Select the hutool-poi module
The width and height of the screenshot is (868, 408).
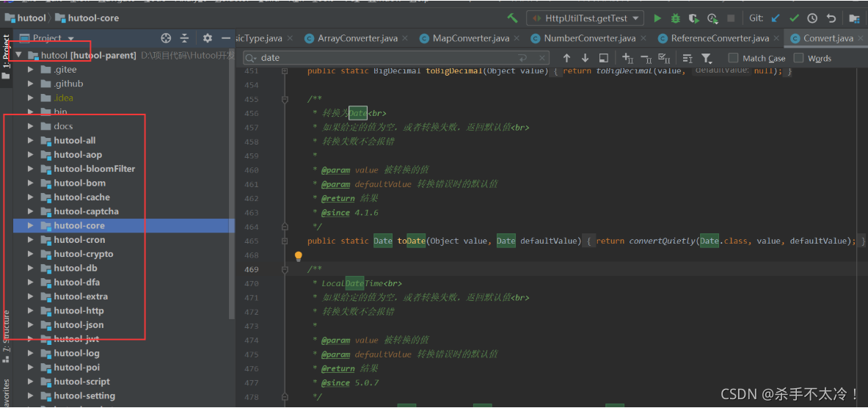tap(76, 367)
